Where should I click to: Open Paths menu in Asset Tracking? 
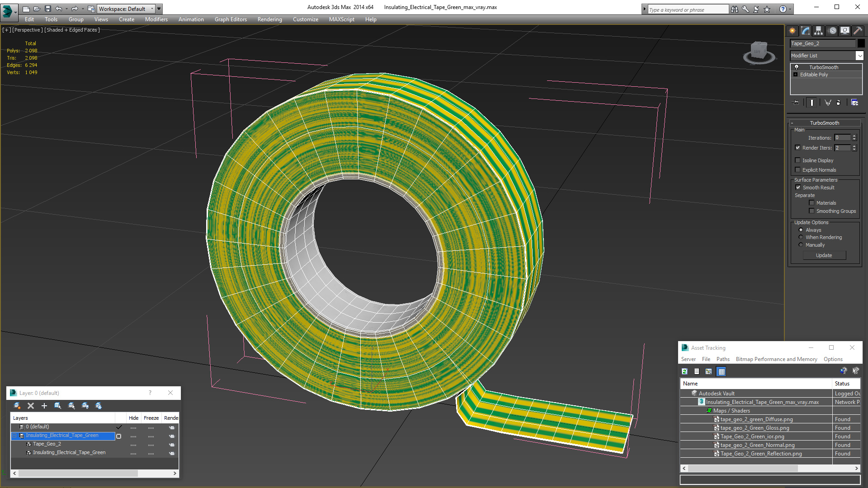pos(723,359)
